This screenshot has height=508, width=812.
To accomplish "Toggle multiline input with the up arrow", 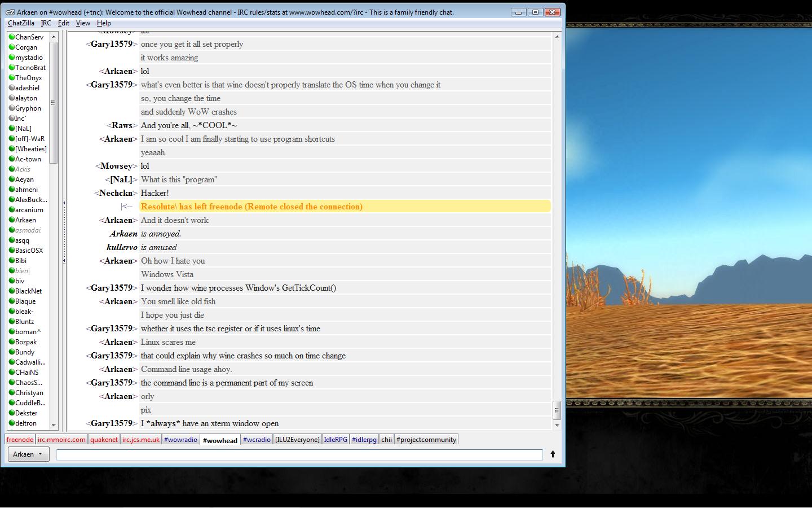I will [x=553, y=454].
